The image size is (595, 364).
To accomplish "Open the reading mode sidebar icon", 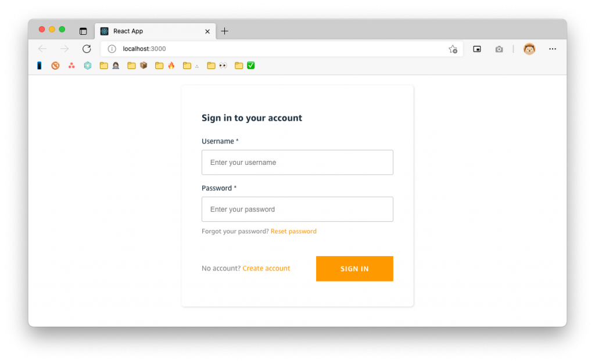I will click(477, 49).
